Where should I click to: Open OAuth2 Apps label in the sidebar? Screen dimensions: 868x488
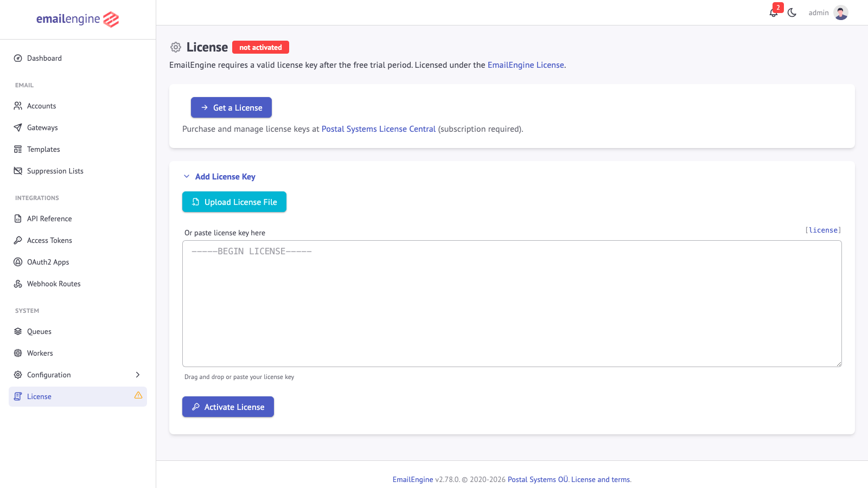coord(48,262)
